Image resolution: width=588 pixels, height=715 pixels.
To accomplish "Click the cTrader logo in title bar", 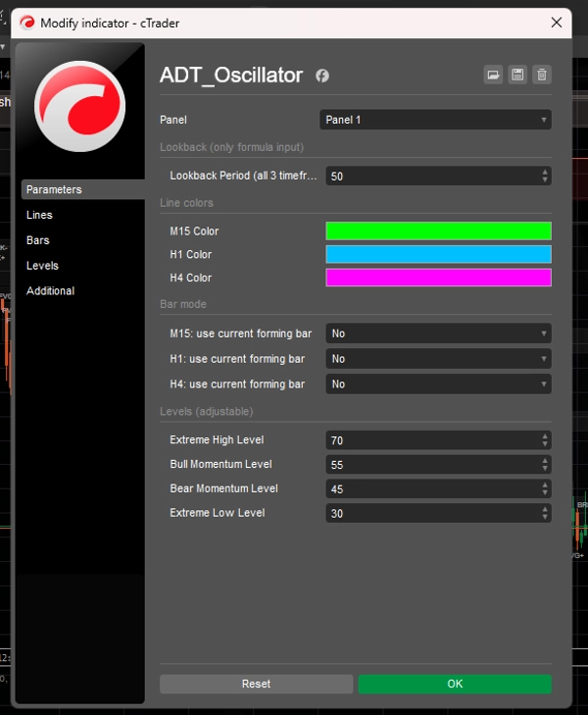I will point(27,23).
